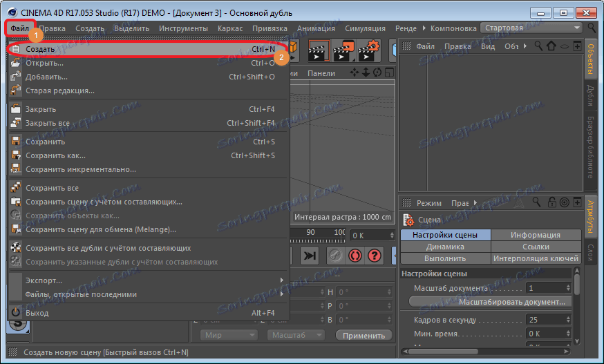The height and width of the screenshot is (364, 604).
Task: Click the viewport pan move icon
Action: (355, 73)
